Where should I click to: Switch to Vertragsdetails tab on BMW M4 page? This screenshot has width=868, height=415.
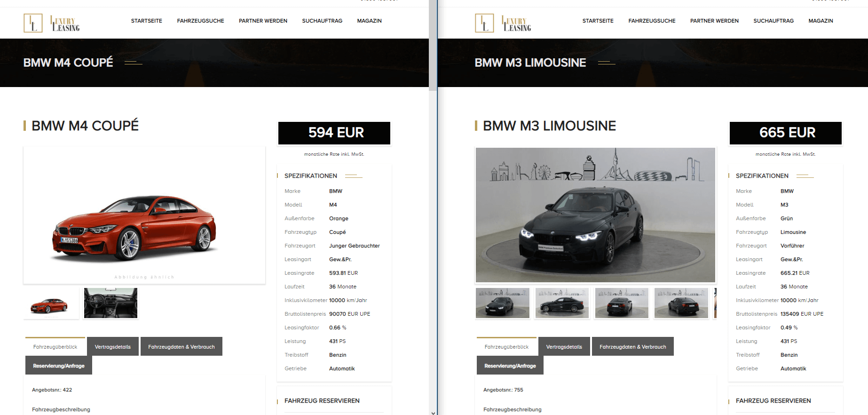(x=113, y=347)
